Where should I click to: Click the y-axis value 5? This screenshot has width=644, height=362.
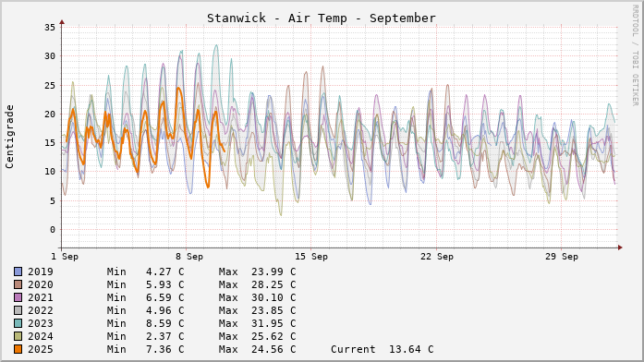coord(53,200)
